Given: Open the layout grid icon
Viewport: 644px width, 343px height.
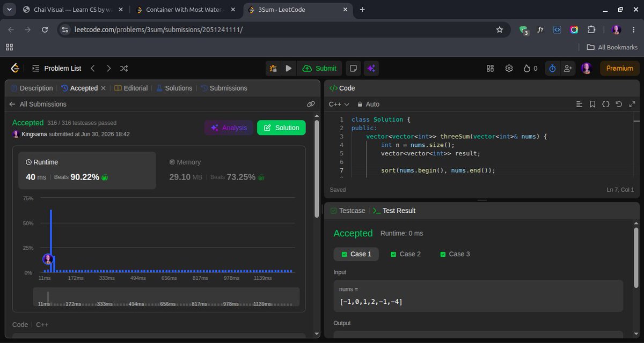Looking at the screenshot, I should coord(490,68).
